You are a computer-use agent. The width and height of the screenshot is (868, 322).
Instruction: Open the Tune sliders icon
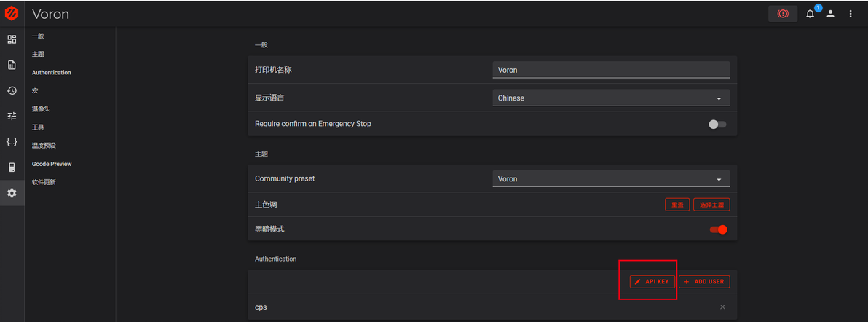pyautogui.click(x=12, y=116)
